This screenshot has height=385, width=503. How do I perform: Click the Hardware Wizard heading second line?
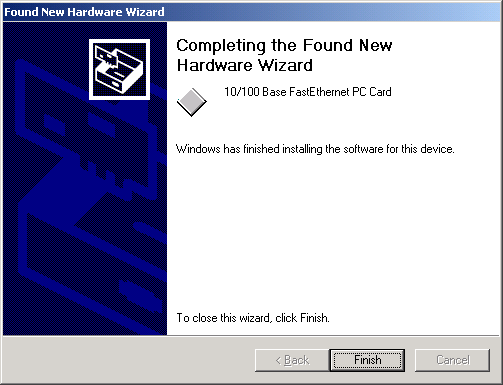pyautogui.click(x=245, y=65)
